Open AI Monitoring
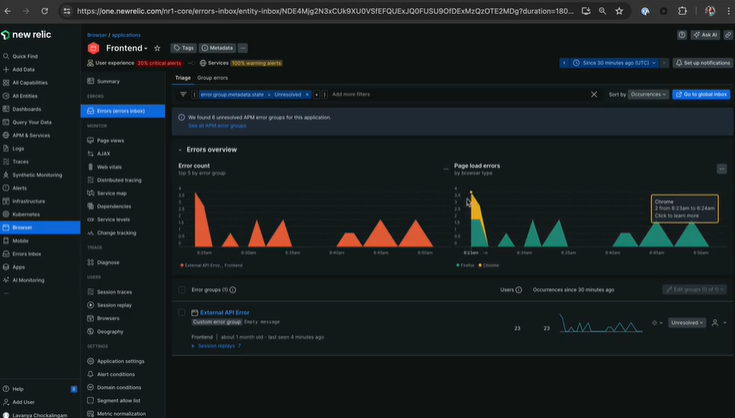 [x=28, y=280]
